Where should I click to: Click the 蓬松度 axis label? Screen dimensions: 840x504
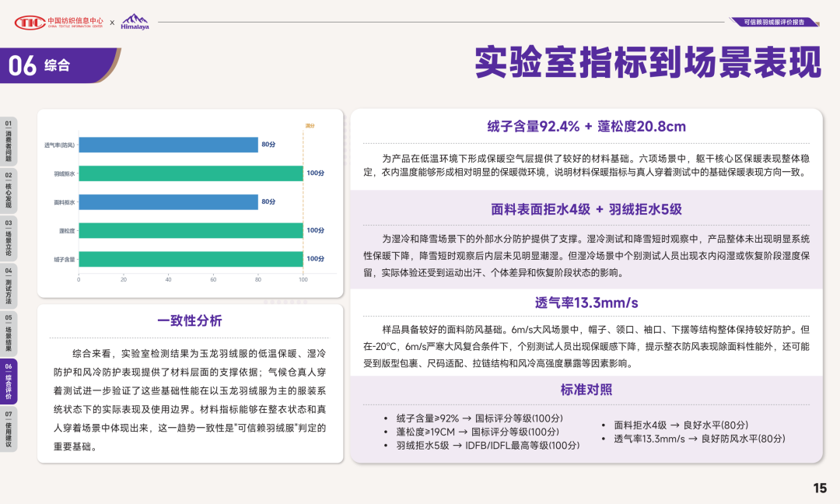[x=67, y=231]
